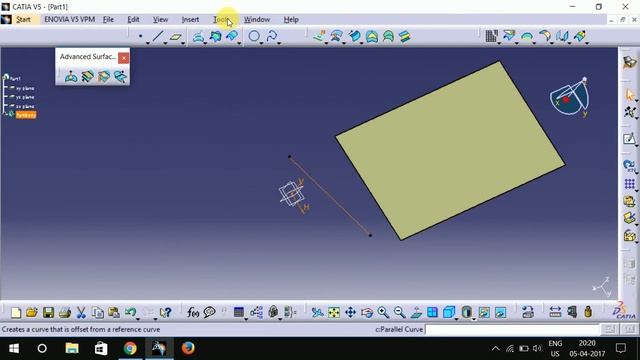Image resolution: width=640 pixels, height=360 pixels.
Task: Click the Paste icon in bottom toolbar
Action: coord(114,313)
